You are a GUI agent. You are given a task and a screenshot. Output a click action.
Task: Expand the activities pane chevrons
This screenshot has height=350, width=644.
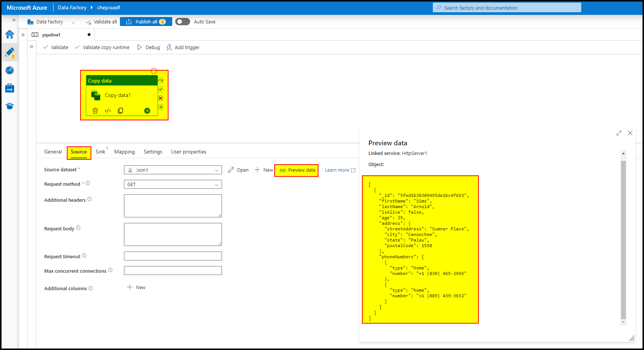tap(32, 47)
